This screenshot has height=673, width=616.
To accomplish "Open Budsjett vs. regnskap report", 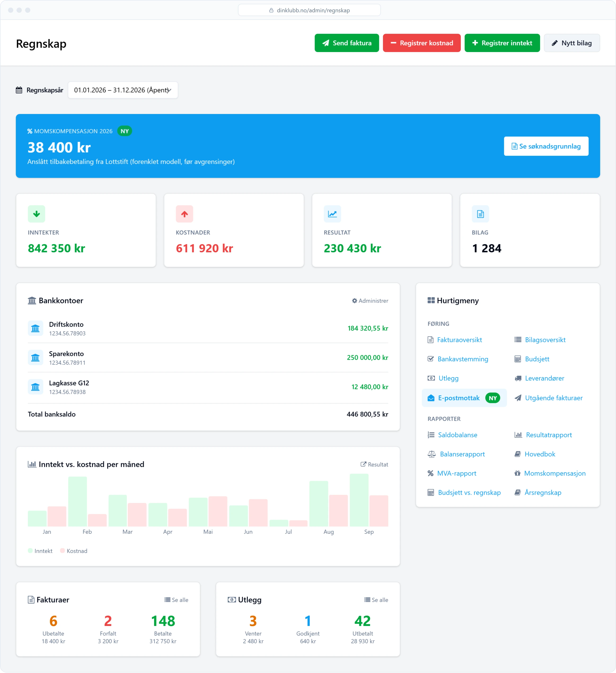I will 464,493.
